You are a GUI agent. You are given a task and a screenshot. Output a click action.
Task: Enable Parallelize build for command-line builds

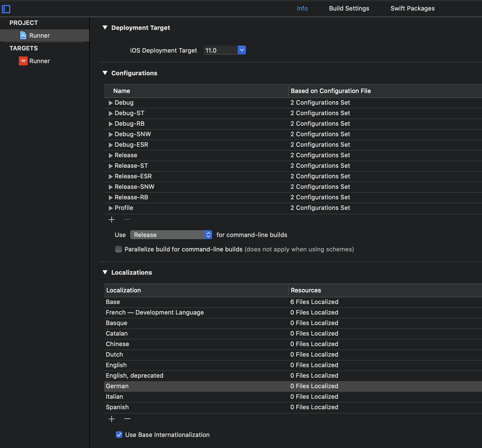tap(119, 249)
